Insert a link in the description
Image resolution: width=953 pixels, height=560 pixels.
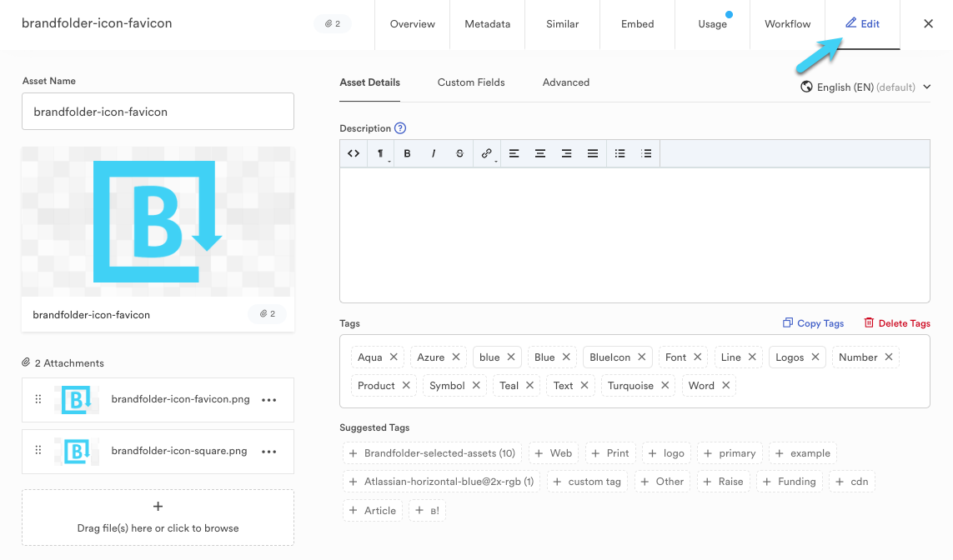tap(487, 153)
